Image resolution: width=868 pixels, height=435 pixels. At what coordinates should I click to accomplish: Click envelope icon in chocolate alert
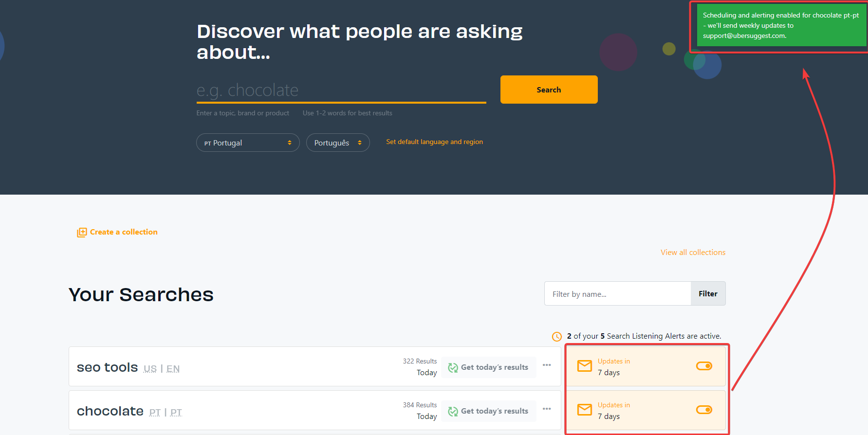click(584, 410)
